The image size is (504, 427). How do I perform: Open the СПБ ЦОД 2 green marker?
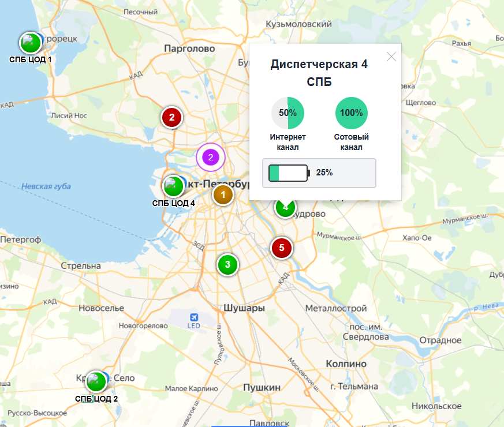point(96,381)
